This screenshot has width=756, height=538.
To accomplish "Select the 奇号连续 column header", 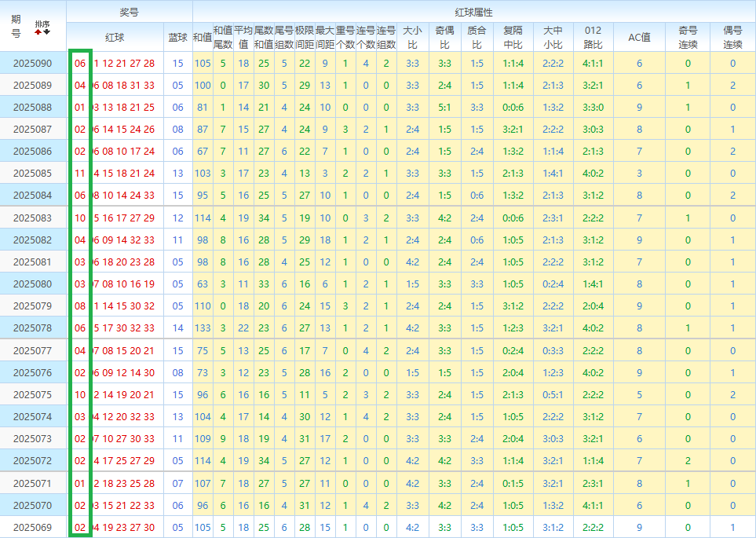I will point(688,37).
